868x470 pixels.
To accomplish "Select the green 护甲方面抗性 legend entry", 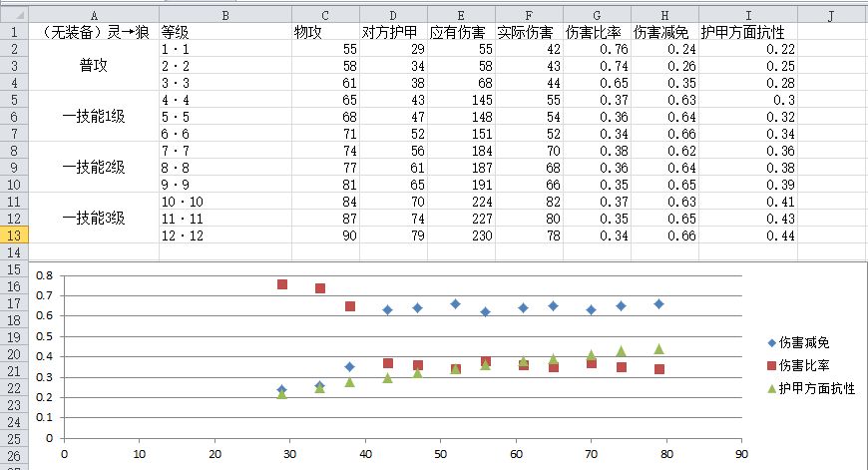I will (x=811, y=388).
